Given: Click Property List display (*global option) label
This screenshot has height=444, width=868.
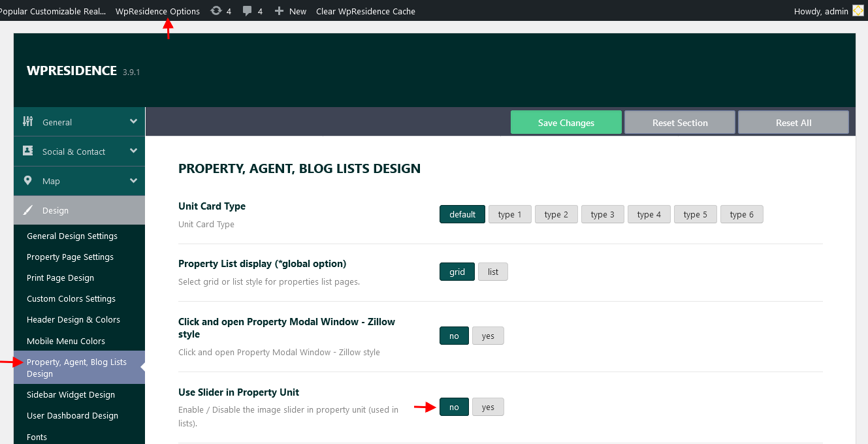Looking at the screenshot, I should (x=263, y=264).
